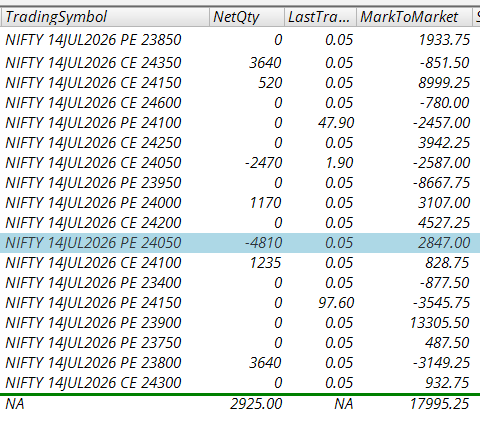Select row NIFTY 14JUL2026 CE 24600
The image size is (480, 433).
(x=240, y=103)
